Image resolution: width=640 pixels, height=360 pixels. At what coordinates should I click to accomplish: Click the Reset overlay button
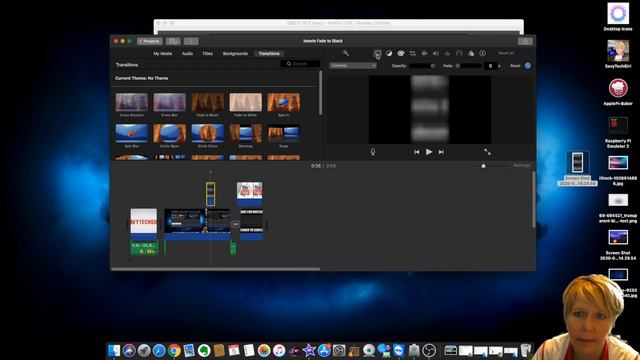coord(515,65)
